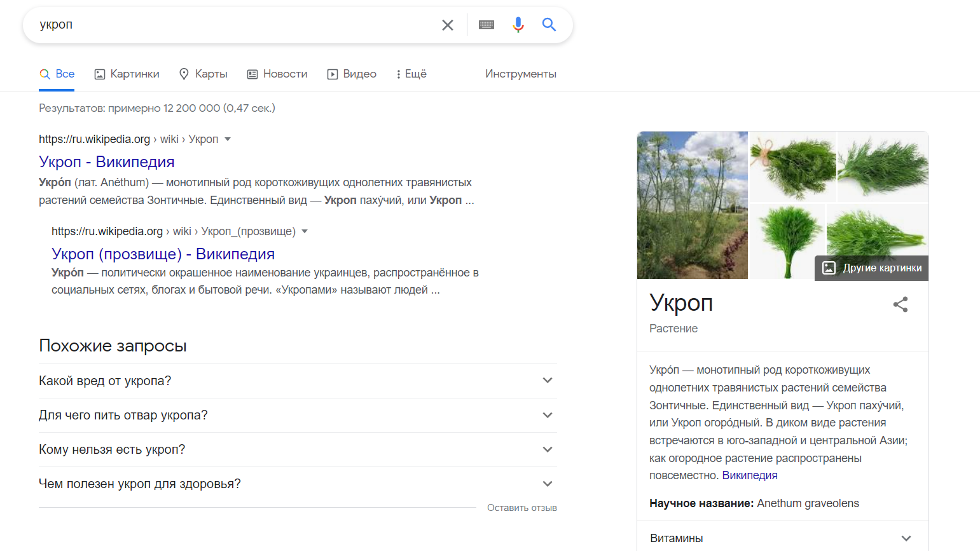
Task: Click the Похожие запросы heading
Action: (113, 346)
